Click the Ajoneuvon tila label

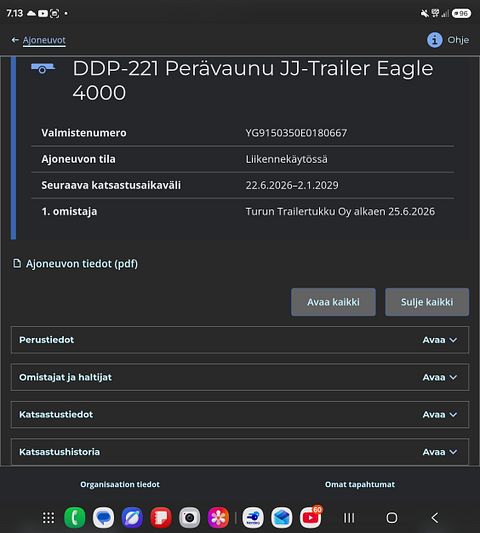[x=78, y=159]
